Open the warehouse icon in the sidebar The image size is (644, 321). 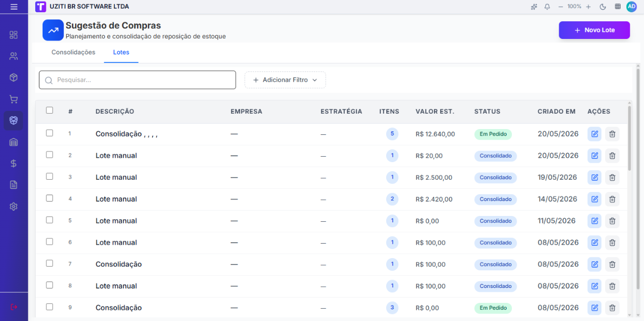14,142
